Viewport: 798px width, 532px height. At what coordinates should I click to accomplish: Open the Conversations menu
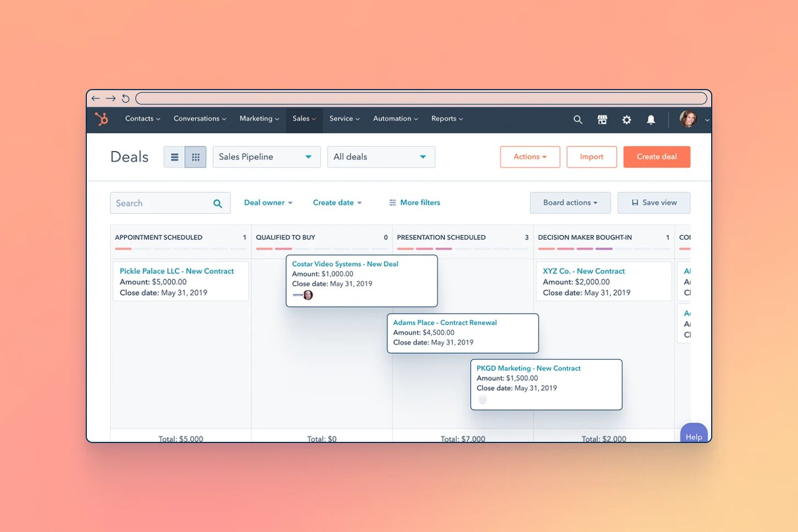[200, 119]
